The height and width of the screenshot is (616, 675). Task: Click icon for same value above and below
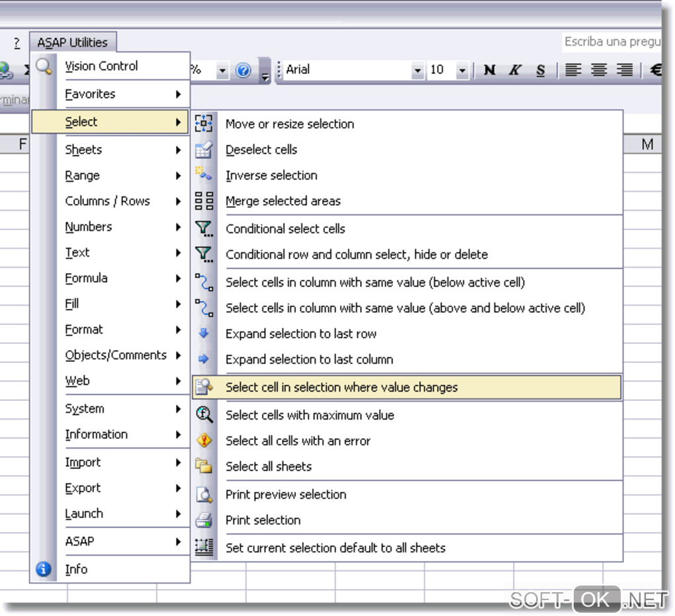pos(204,308)
